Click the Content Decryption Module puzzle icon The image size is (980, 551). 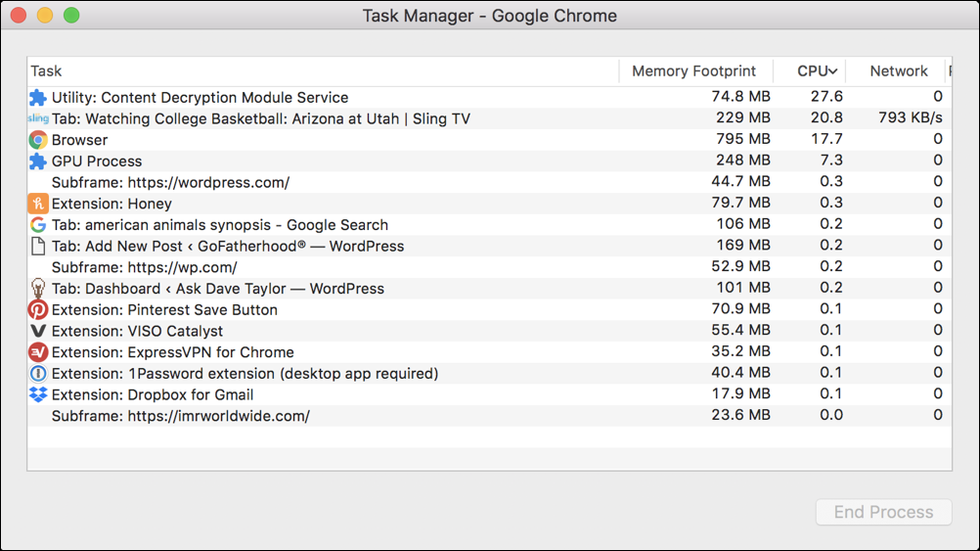pyautogui.click(x=38, y=98)
